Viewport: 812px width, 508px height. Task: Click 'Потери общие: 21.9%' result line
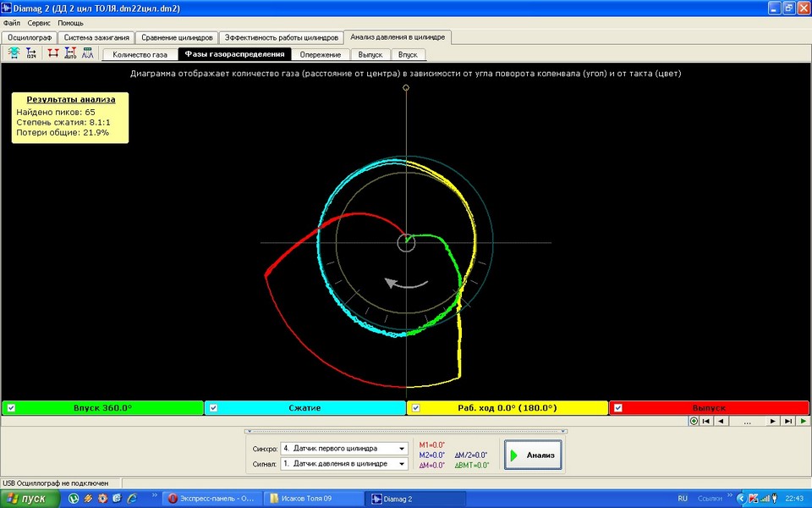pyautogui.click(x=63, y=133)
